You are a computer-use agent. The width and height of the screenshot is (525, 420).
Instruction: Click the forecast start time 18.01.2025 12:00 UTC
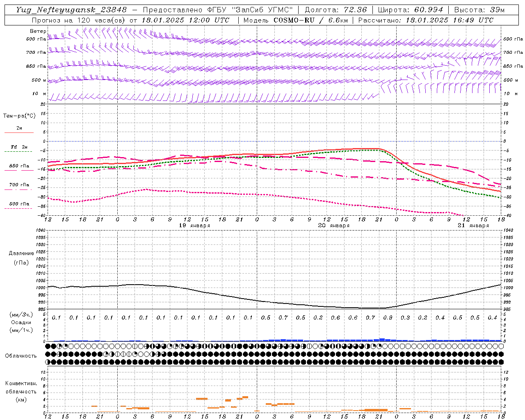(x=185, y=20)
